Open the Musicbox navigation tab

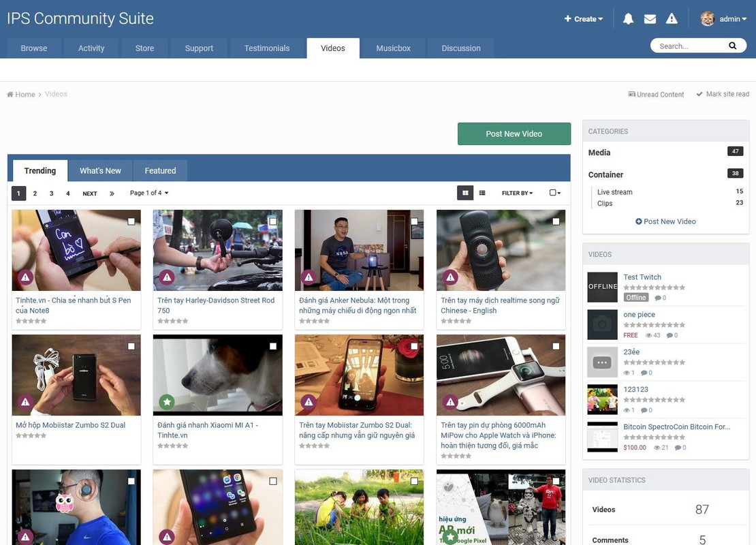click(x=393, y=48)
